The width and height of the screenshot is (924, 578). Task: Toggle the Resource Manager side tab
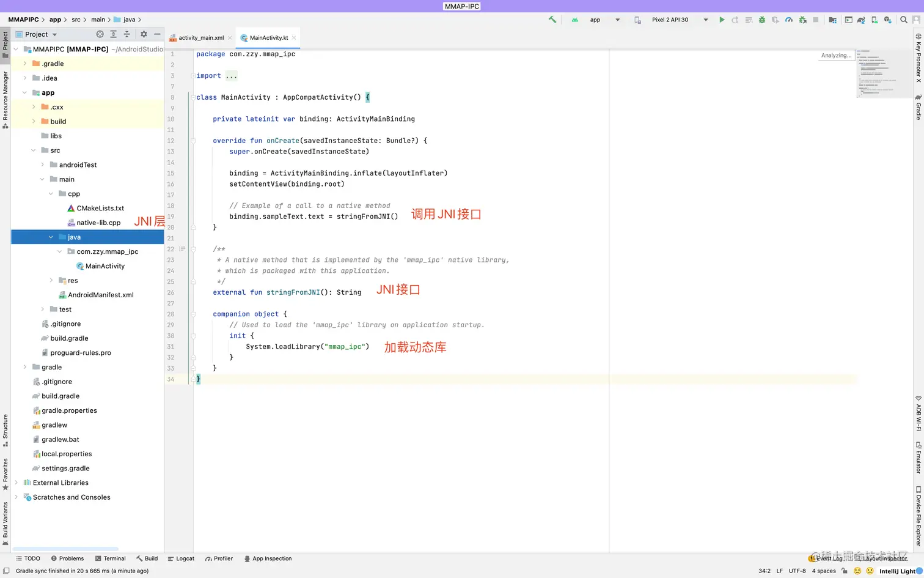(x=5, y=100)
